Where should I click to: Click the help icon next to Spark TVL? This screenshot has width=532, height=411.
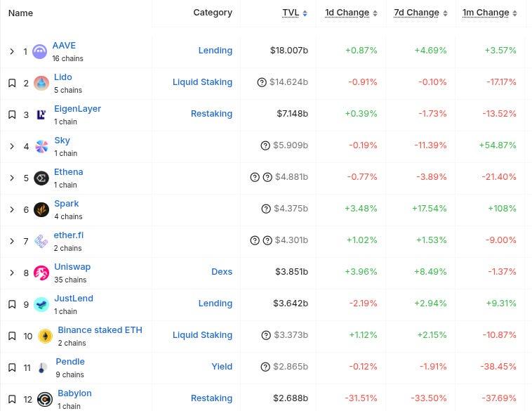[x=266, y=209]
